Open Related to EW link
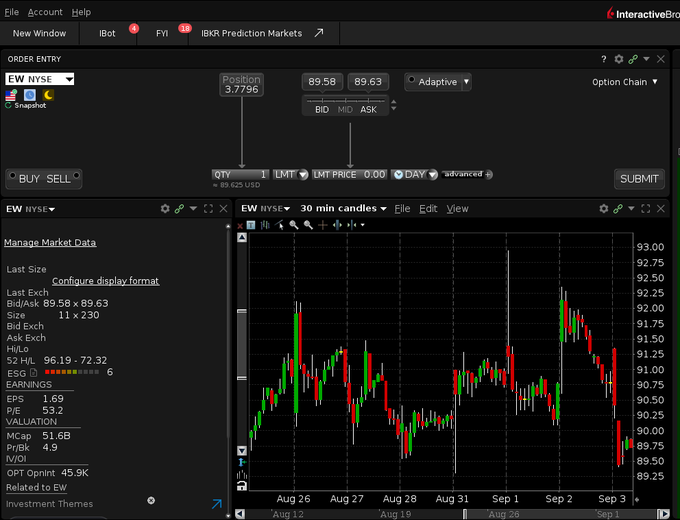 (36, 487)
